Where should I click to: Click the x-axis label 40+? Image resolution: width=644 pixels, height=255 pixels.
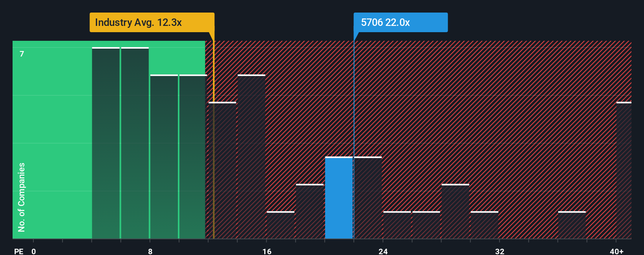(x=617, y=251)
